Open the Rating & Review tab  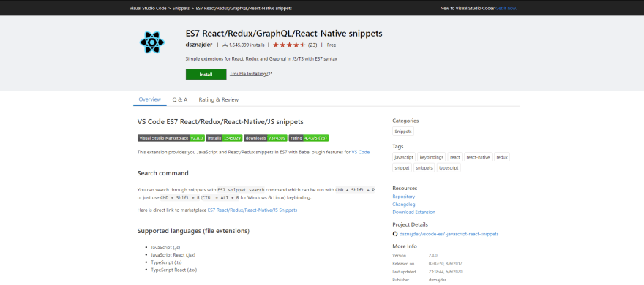(219, 99)
